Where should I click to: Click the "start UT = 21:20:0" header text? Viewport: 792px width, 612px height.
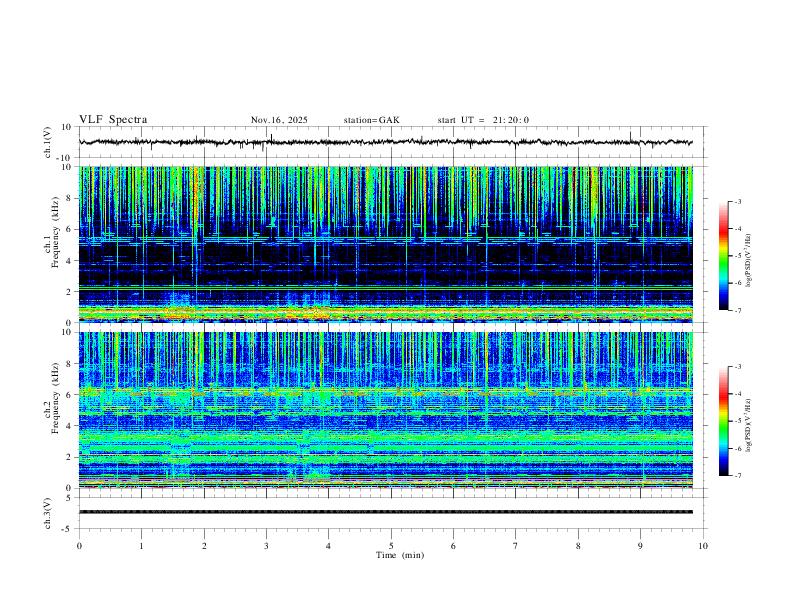click(483, 120)
